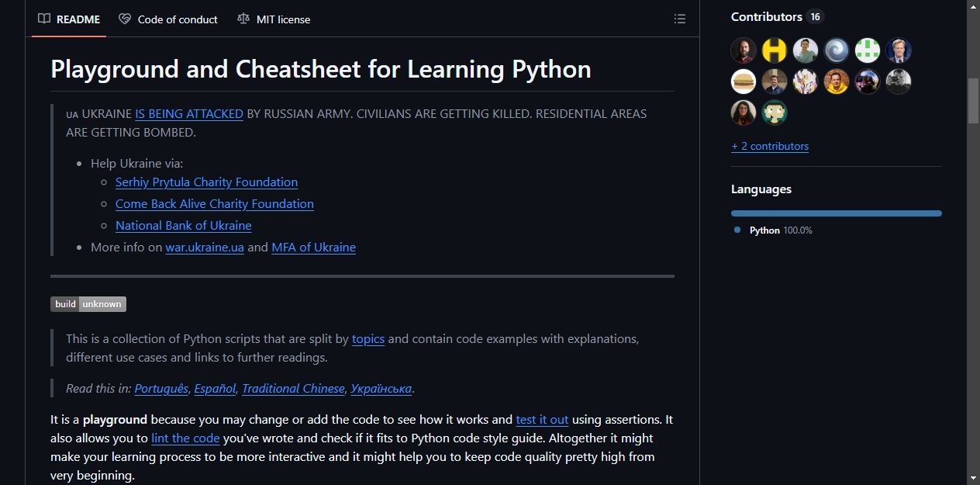
Task: Open avatar of man in yellow hoodie
Action: pyautogui.click(x=837, y=81)
